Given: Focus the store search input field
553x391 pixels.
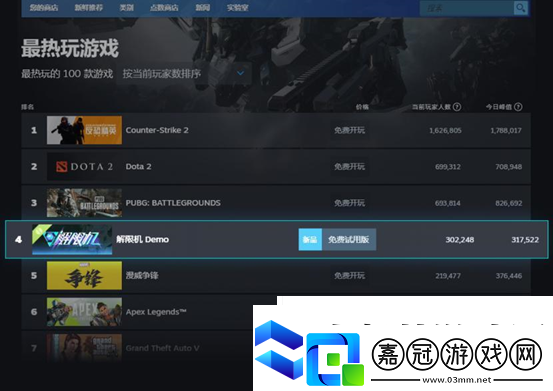Looking at the screenshot, I should point(467,8).
